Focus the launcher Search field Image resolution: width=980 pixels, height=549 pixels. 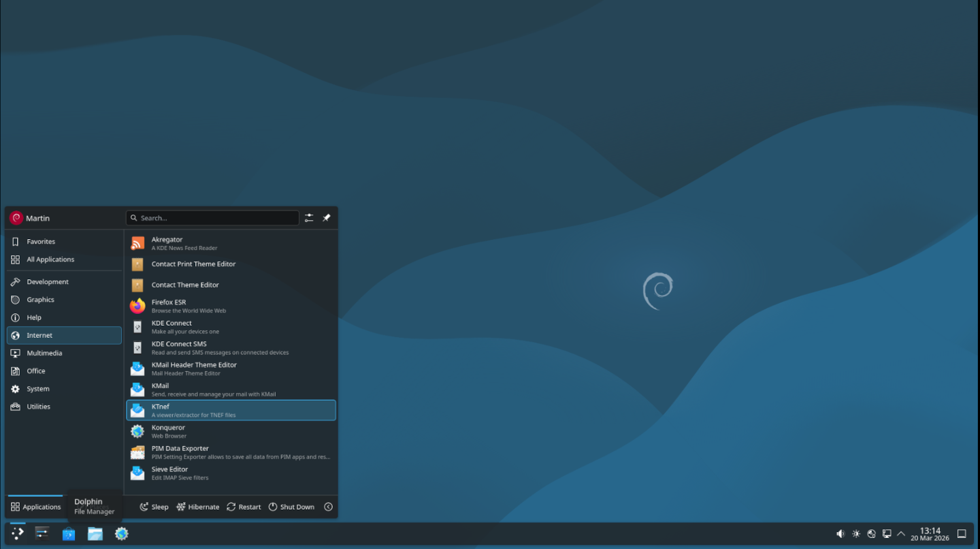[212, 218]
